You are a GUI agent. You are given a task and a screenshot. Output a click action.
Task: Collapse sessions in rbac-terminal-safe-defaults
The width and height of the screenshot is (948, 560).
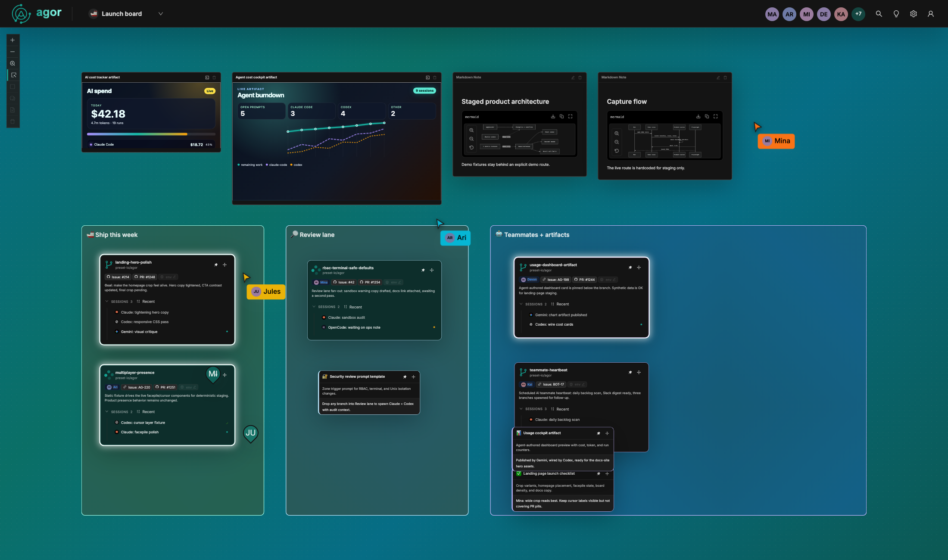click(314, 307)
